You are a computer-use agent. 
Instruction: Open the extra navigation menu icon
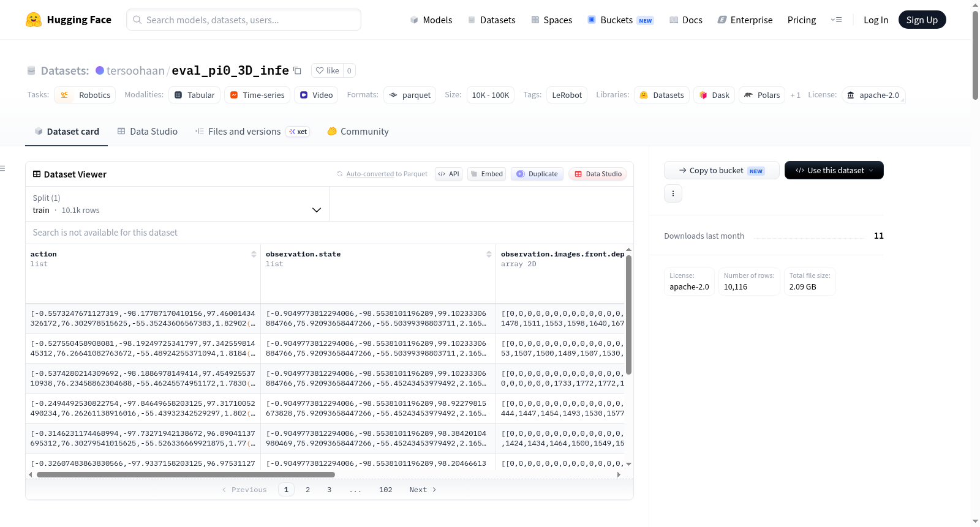(x=836, y=20)
